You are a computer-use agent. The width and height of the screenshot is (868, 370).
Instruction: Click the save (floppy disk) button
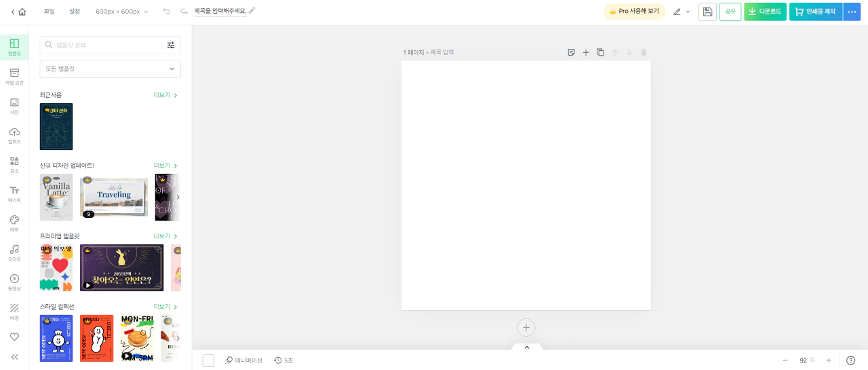[x=707, y=12]
